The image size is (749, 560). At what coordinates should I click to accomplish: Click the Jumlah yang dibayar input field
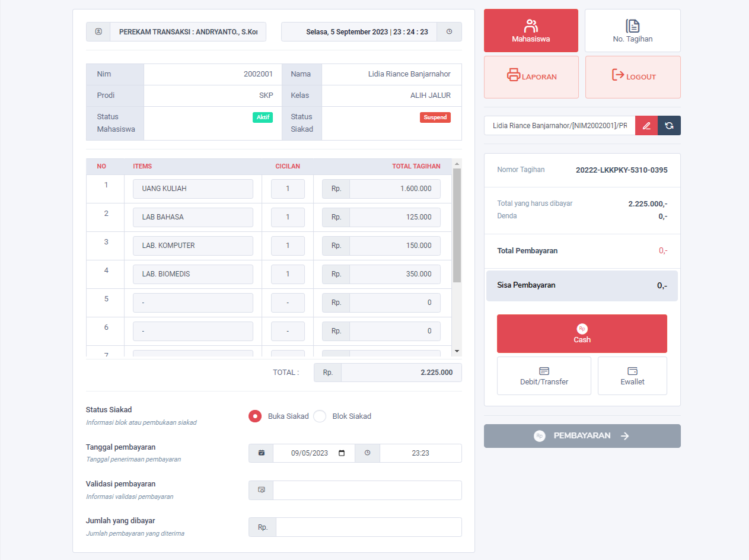point(368,527)
